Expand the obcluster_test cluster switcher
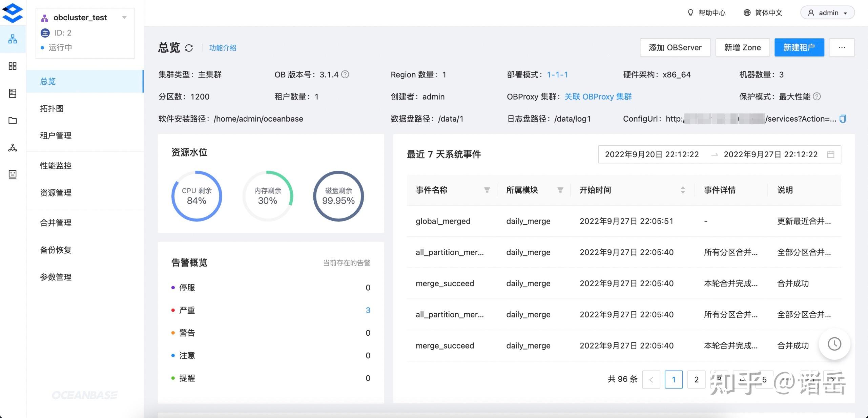 (x=124, y=17)
